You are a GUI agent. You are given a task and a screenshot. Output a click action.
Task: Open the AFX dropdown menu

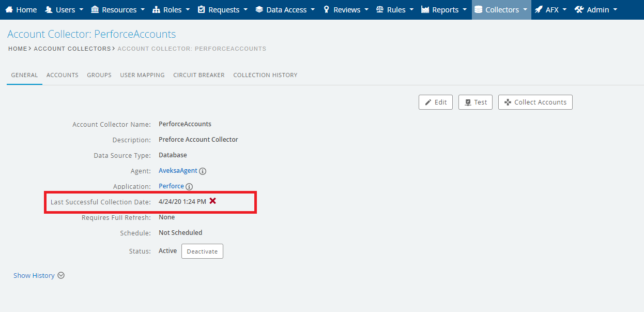(x=551, y=10)
